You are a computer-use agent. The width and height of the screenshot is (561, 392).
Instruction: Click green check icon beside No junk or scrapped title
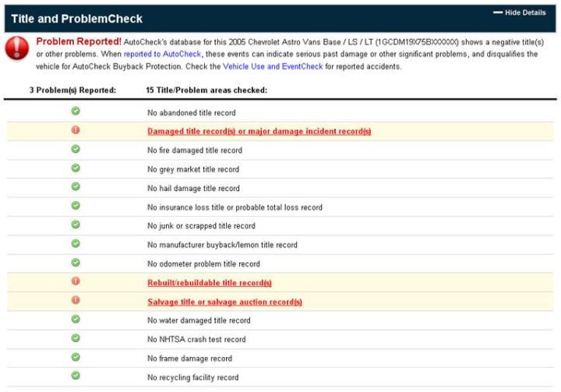[76, 224]
